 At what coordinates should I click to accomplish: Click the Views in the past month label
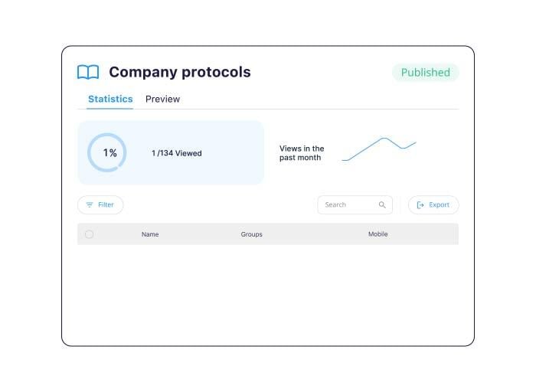click(302, 153)
